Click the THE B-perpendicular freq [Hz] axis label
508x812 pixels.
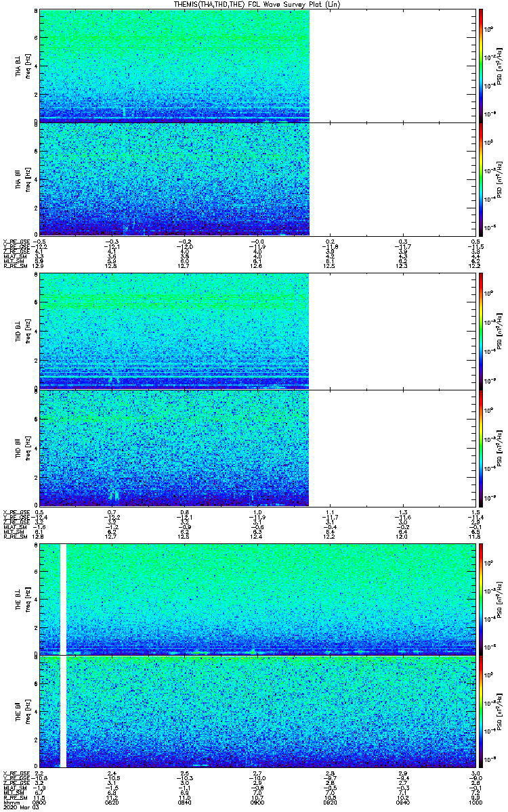coord(28,600)
